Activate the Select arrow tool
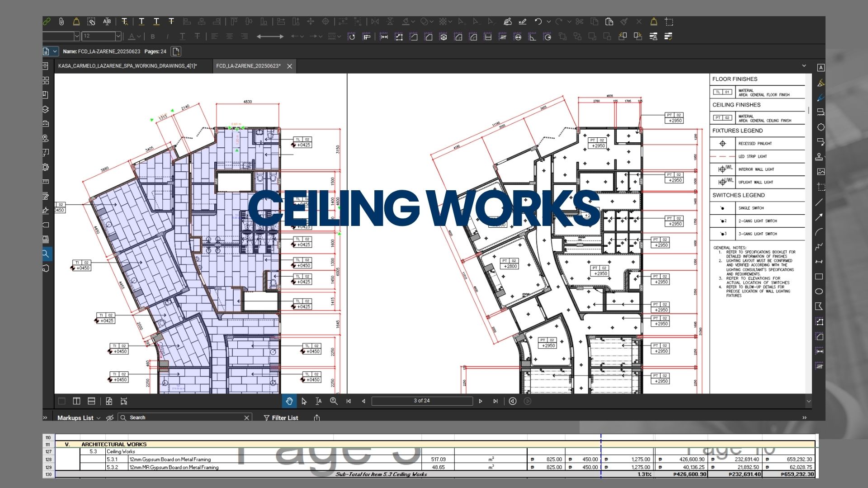The height and width of the screenshot is (488, 868). pos(304,401)
